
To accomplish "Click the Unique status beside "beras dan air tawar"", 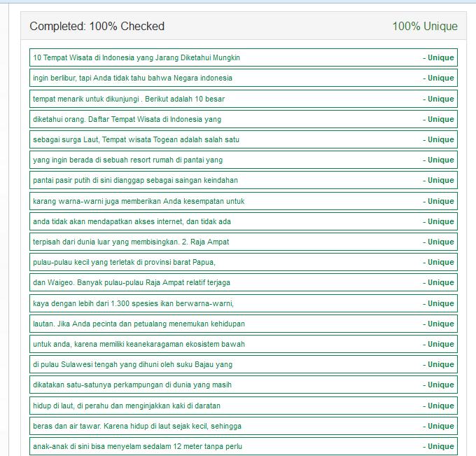I will pos(438,426).
